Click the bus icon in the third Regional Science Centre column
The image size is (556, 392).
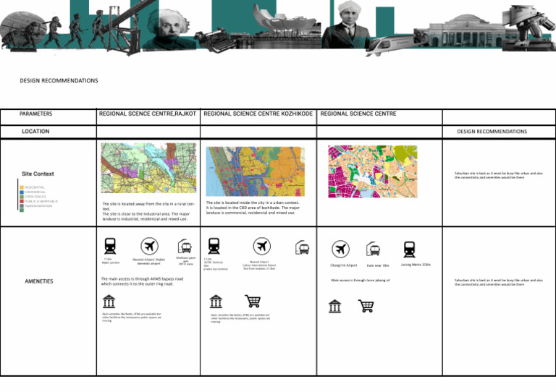374,249
